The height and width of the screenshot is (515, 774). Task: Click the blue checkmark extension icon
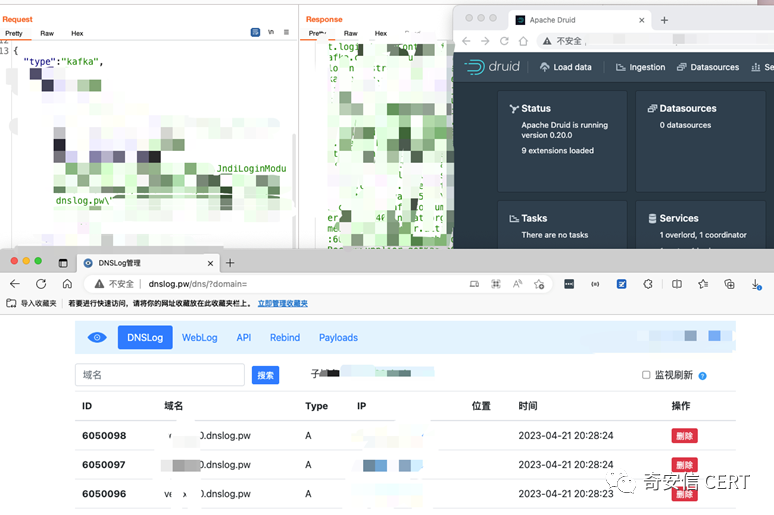[x=621, y=284]
